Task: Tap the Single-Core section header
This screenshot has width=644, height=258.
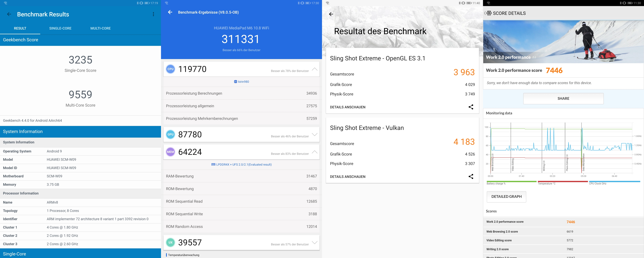Action: 80,253
